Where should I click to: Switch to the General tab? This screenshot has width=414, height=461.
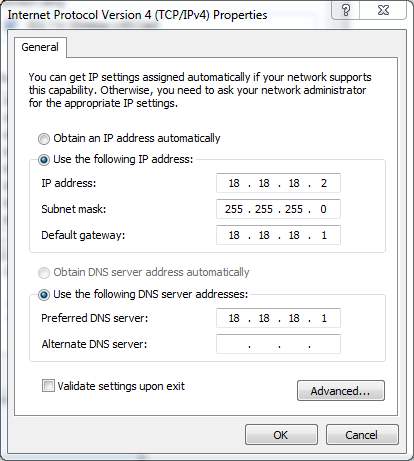(x=40, y=47)
